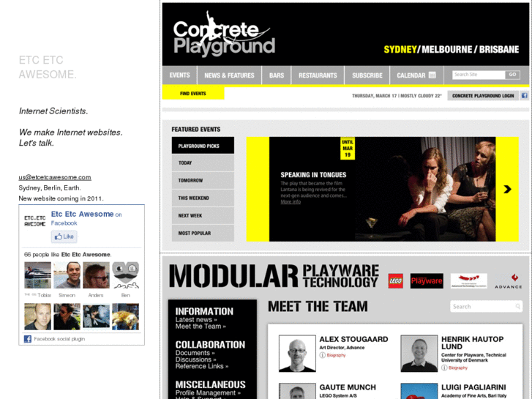Click the Facebook icon beside login
The height and width of the screenshot is (399, 532).
(524, 95)
